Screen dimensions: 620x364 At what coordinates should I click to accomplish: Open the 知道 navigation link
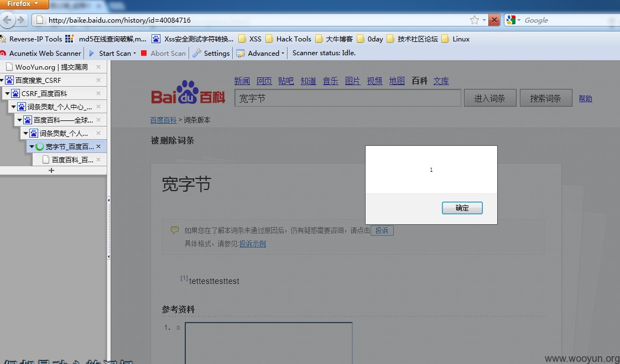pyautogui.click(x=308, y=81)
